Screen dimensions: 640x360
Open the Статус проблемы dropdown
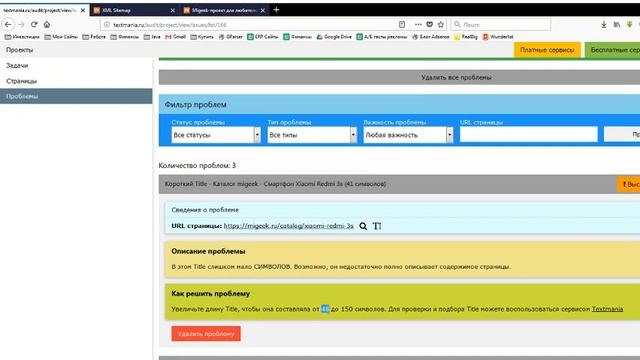(x=216, y=135)
